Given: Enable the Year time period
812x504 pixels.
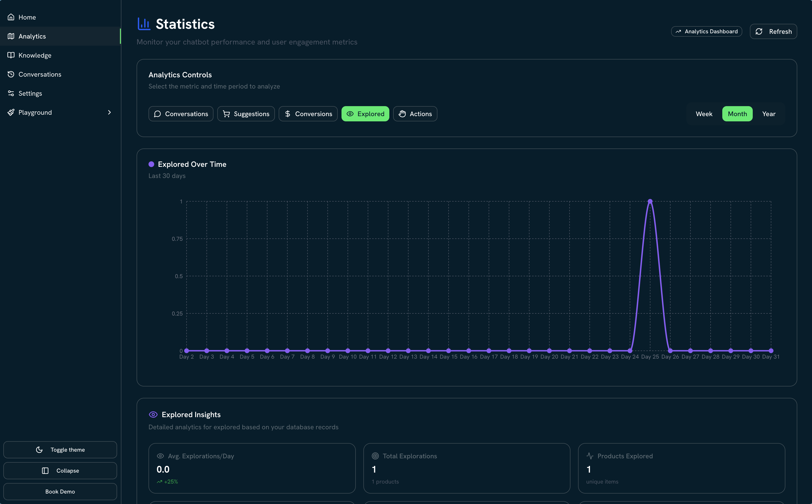Looking at the screenshot, I should (769, 114).
